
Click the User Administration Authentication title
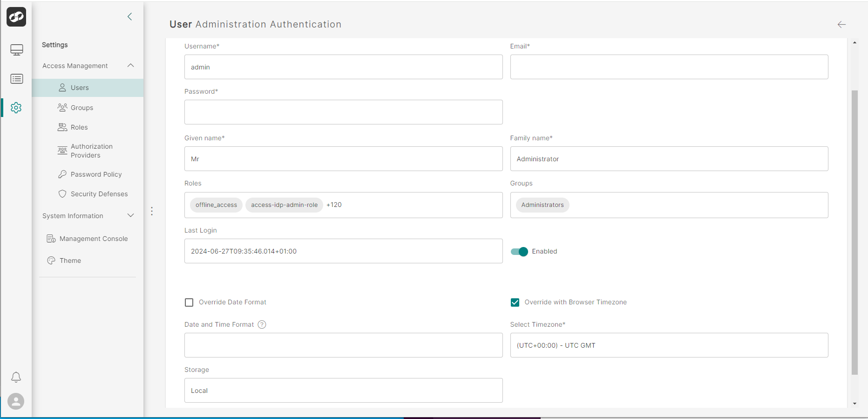pos(255,24)
